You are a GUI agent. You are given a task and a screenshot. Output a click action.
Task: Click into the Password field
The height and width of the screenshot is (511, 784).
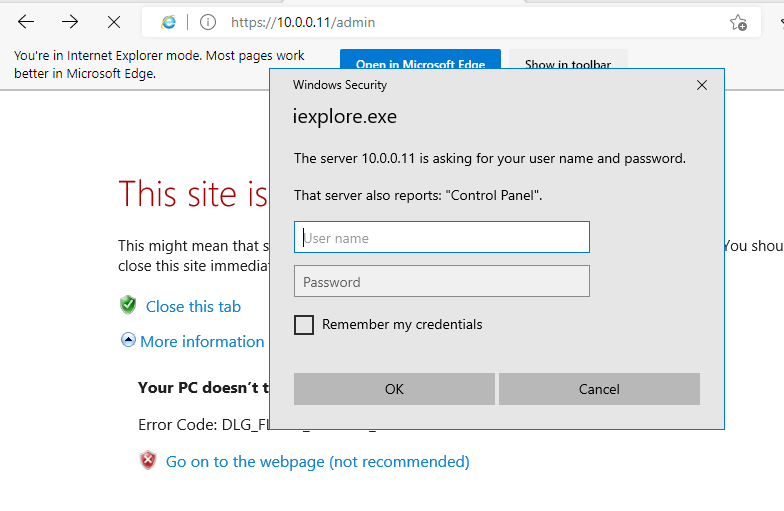tap(441, 282)
